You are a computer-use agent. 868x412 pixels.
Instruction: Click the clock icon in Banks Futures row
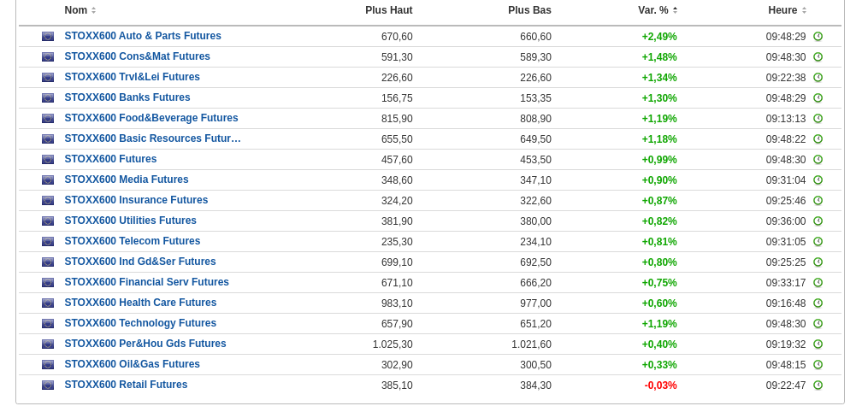(818, 98)
